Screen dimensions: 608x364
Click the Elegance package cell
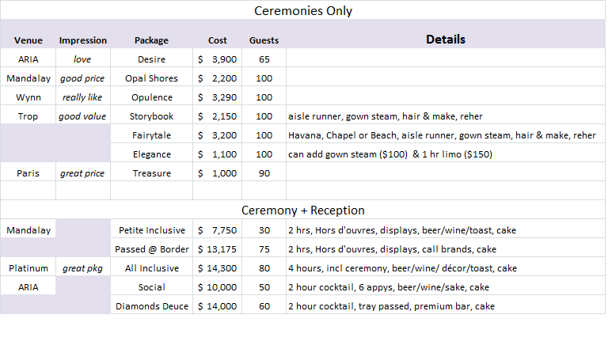152,154
